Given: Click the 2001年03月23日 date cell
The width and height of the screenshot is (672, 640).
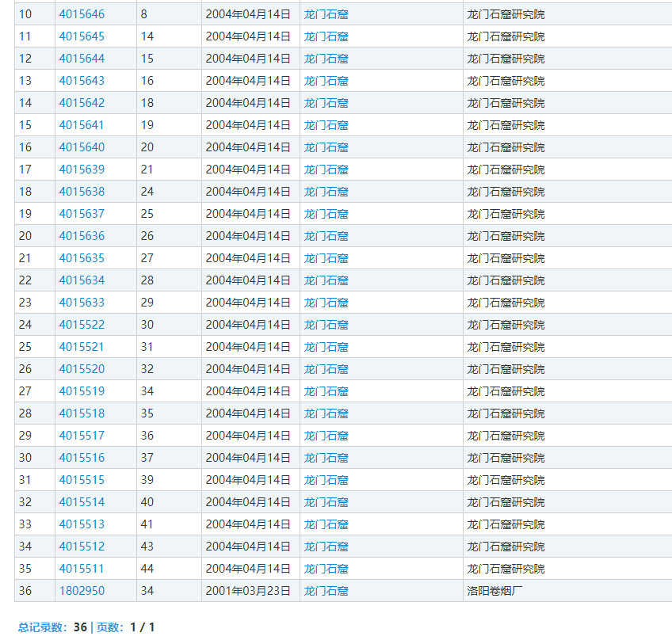Looking at the screenshot, I should (248, 591).
